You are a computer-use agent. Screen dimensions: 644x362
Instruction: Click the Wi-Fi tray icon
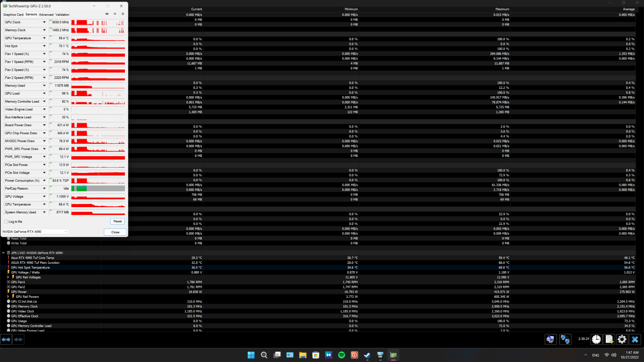coord(607,355)
